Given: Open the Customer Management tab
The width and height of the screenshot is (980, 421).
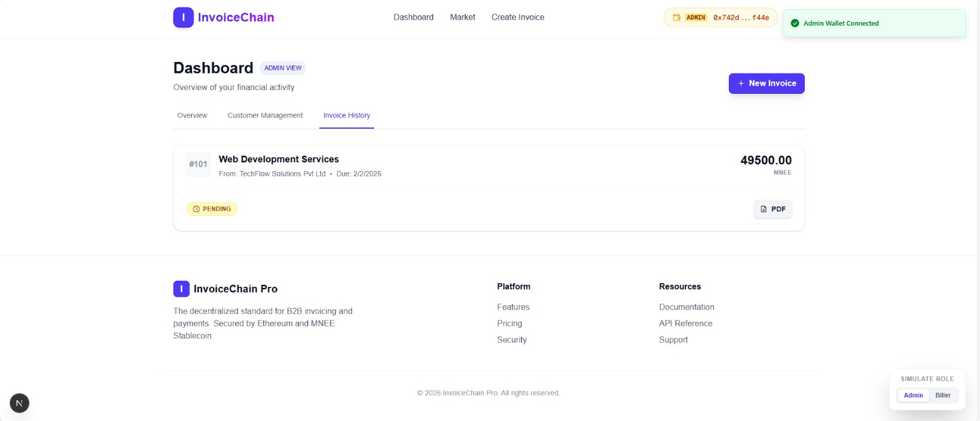Looking at the screenshot, I should [x=265, y=115].
